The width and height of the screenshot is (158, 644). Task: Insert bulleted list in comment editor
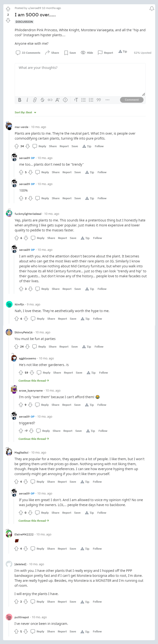pyautogui.click(x=84, y=100)
